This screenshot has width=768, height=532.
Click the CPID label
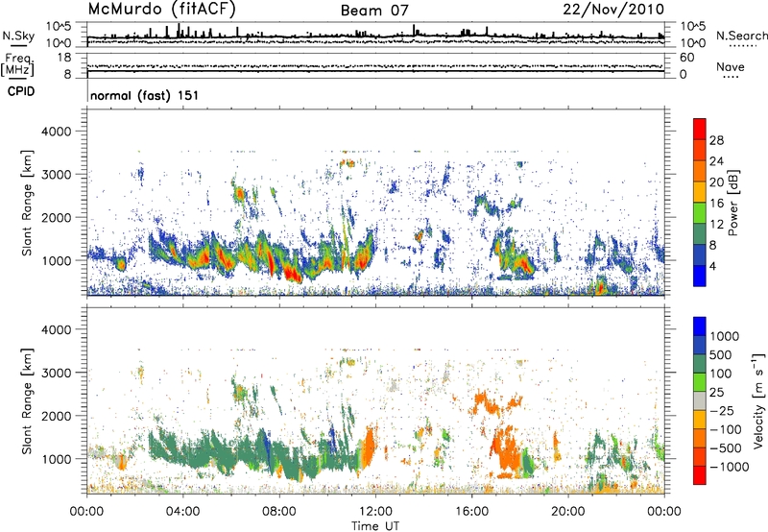20,91
